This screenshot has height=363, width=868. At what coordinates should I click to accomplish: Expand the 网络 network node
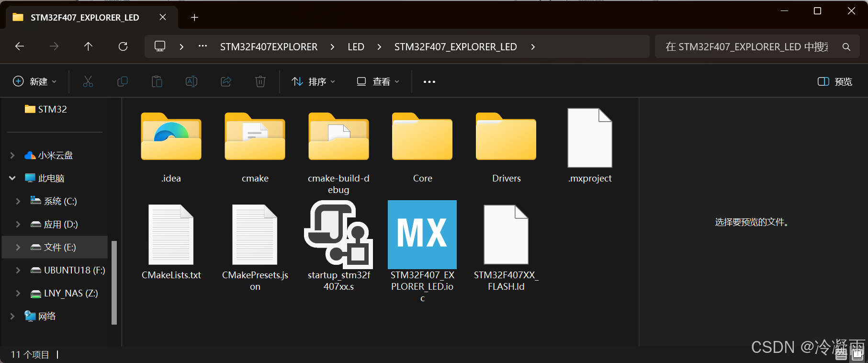click(12, 316)
